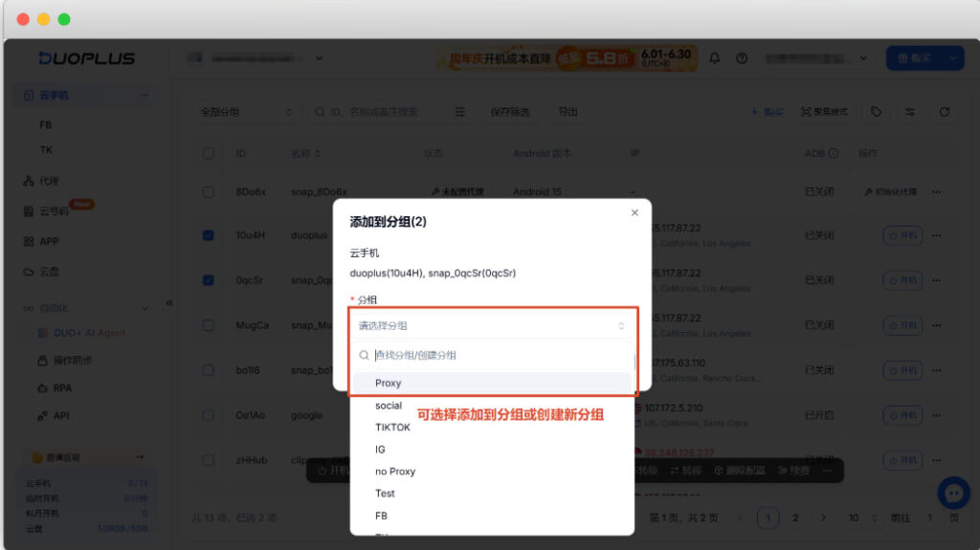980x550 pixels.
Task: Open the more menu for row 10u4H
Action: coord(936,235)
